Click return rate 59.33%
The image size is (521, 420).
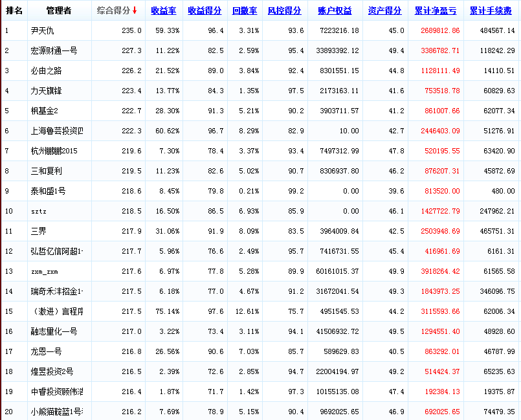(168, 30)
